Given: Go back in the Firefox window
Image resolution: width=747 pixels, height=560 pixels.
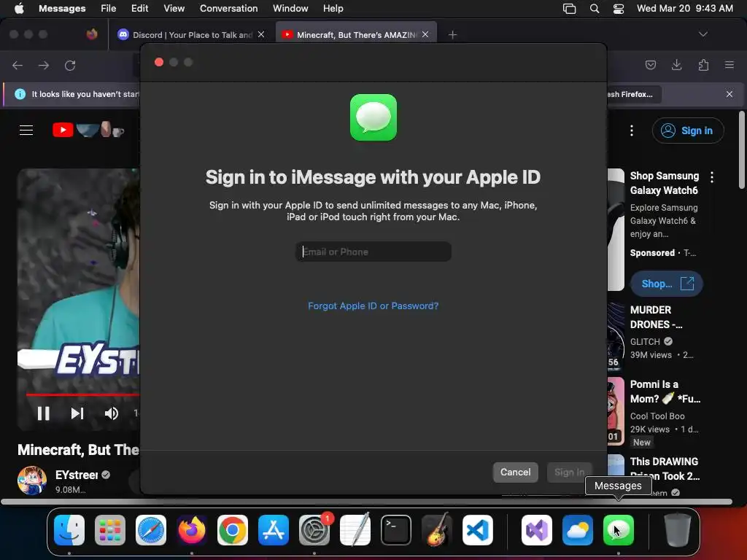Looking at the screenshot, I should 18,65.
